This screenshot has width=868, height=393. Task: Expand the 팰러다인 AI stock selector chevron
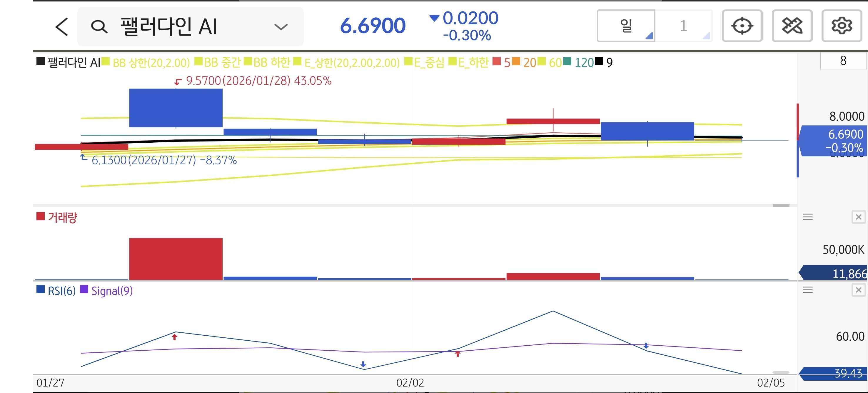[281, 27]
